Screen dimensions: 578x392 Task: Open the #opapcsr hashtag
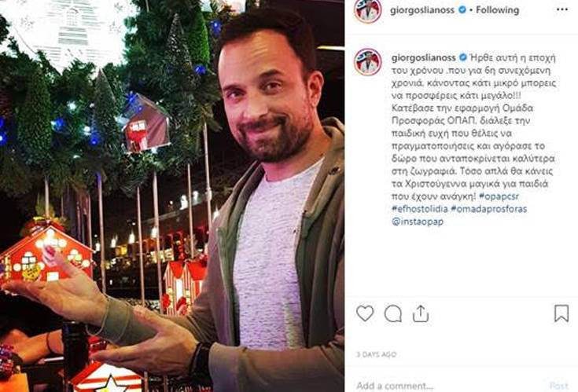[499, 196]
